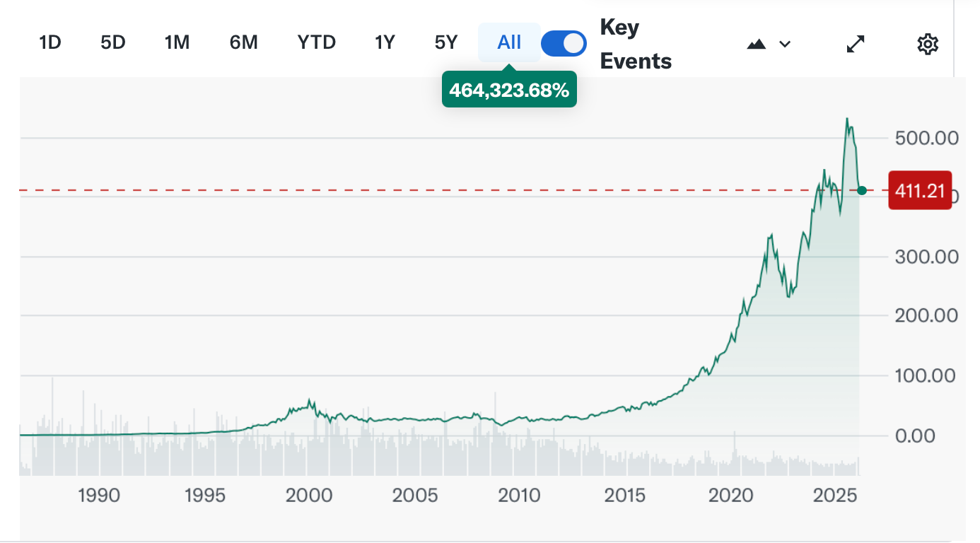Click the 2000 label on time axis
Image resolution: width=980 pixels, height=543 pixels.
(x=309, y=495)
